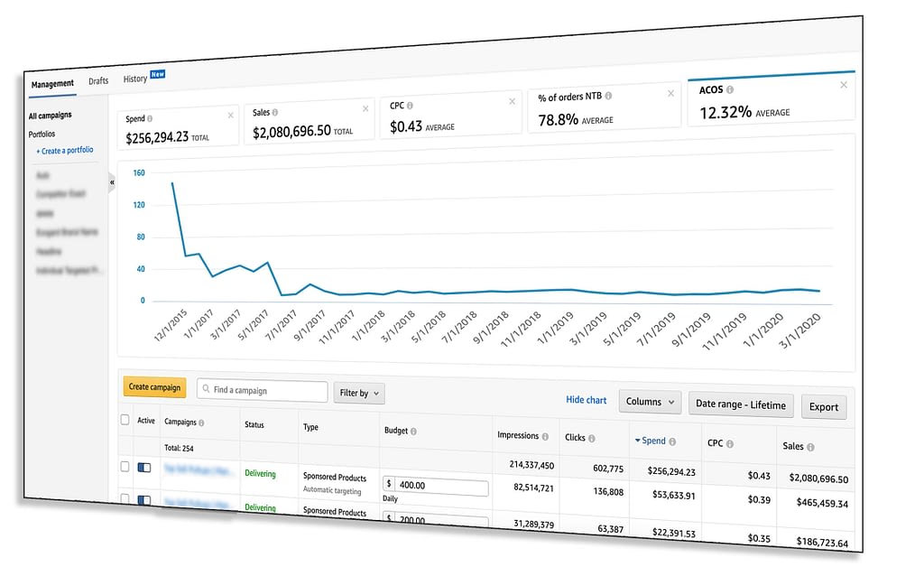Viewport: 924px width, 576px height.
Task: Click the info icon by Sales column header
Action: tap(811, 448)
